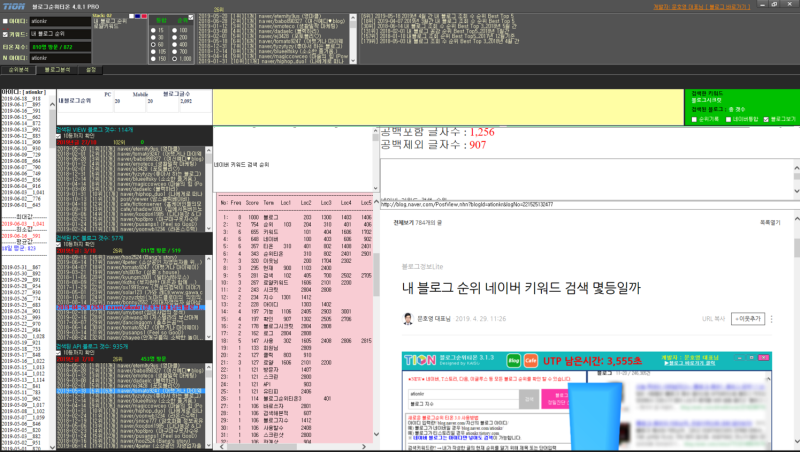Select the red color swatch

pyautogui.click(x=144, y=16)
